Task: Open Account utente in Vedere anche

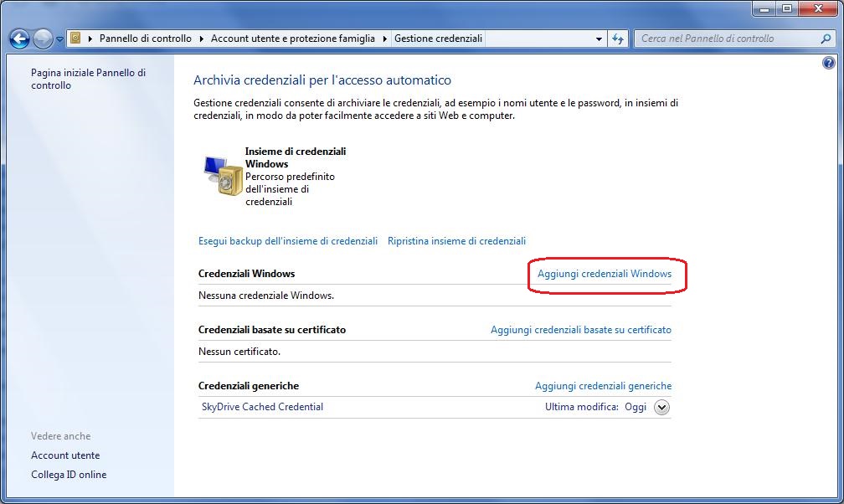Action: coord(65,455)
